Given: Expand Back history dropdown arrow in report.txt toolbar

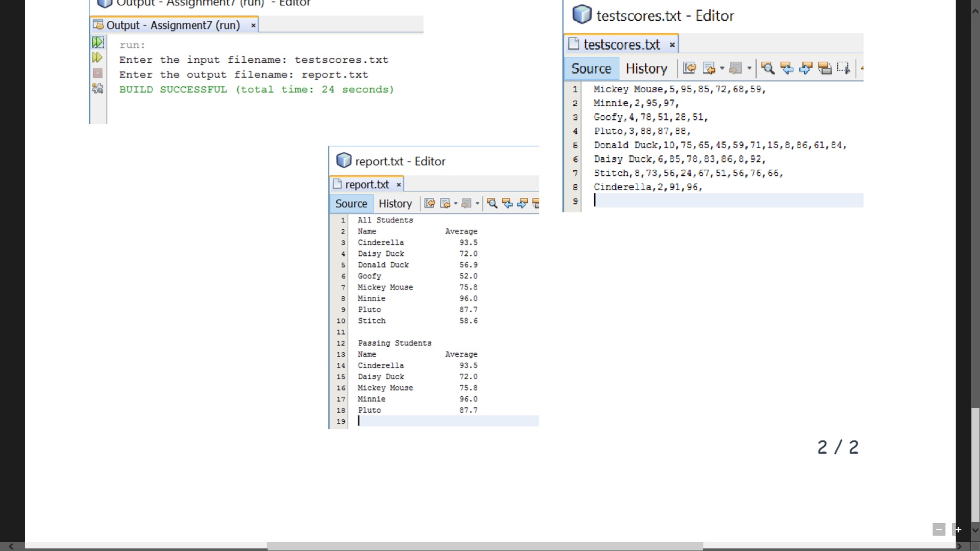Looking at the screenshot, I should pos(455,203).
